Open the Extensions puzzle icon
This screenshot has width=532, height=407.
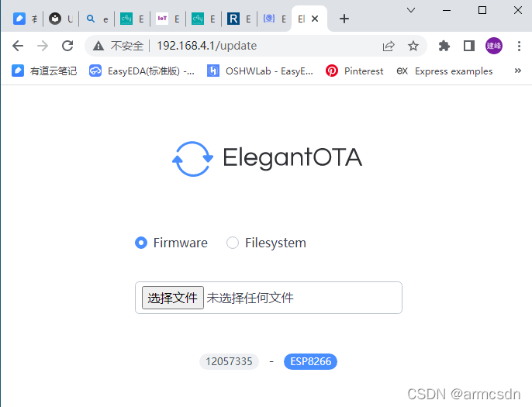click(444, 46)
